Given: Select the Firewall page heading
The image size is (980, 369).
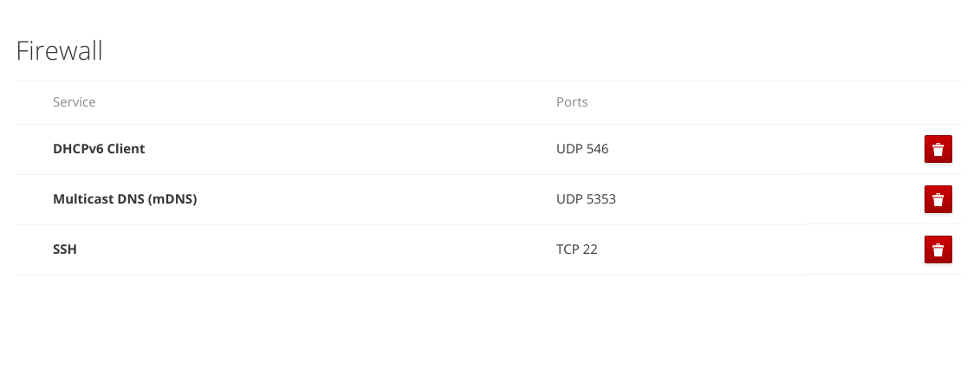Looking at the screenshot, I should coord(60,50).
